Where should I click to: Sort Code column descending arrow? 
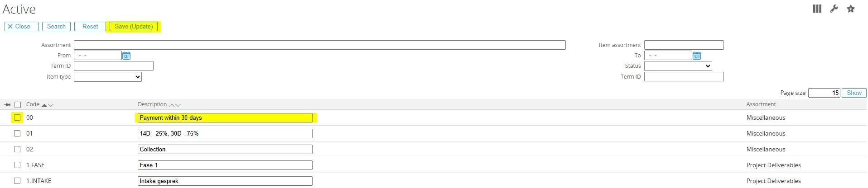[51, 105]
